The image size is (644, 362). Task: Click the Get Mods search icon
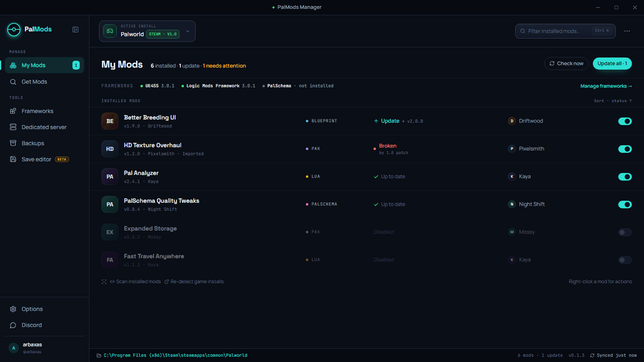tap(13, 82)
